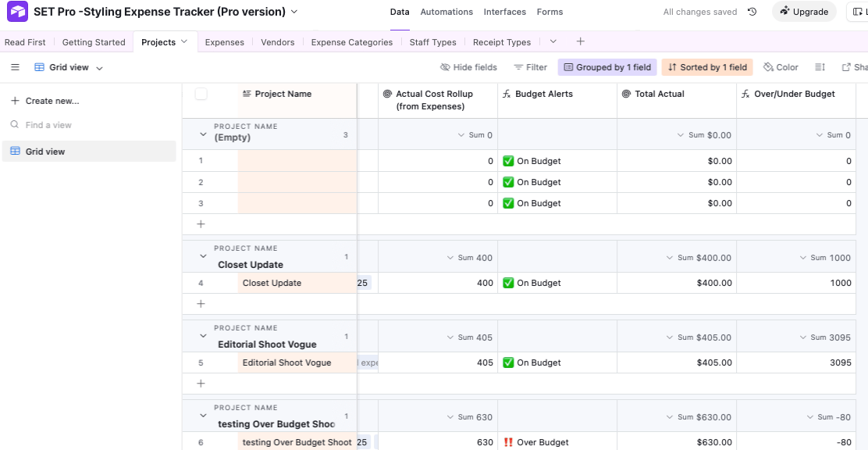Image resolution: width=868 pixels, height=450 pixels.
Task: Collapse the Editorial Shoot Vogue group
Action: pos(203,336)
